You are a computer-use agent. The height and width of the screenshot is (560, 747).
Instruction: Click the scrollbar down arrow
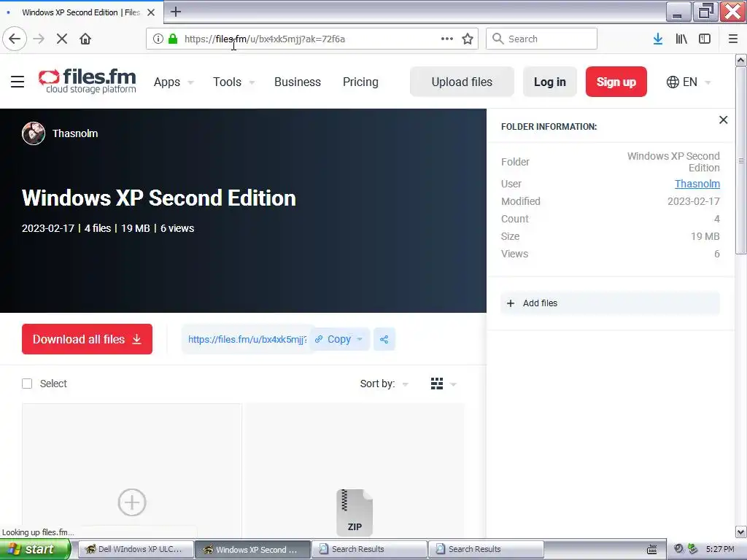point(741,532)
